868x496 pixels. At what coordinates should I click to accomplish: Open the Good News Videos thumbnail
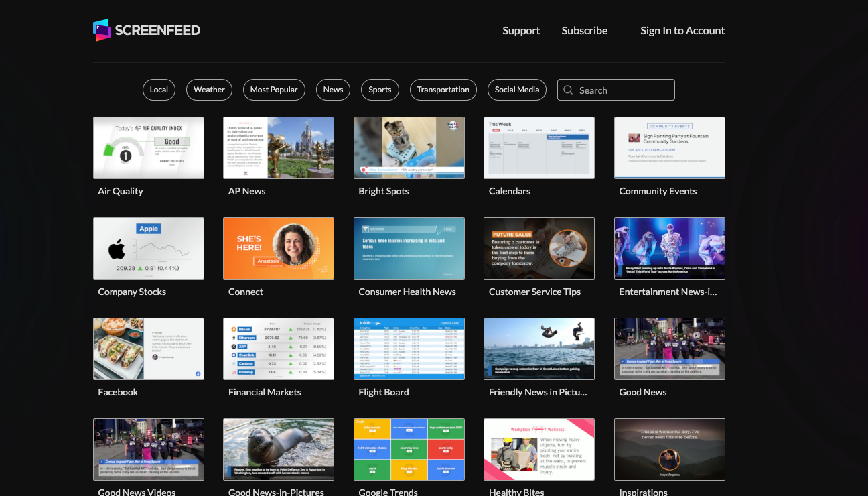click(x=149, y=449)
